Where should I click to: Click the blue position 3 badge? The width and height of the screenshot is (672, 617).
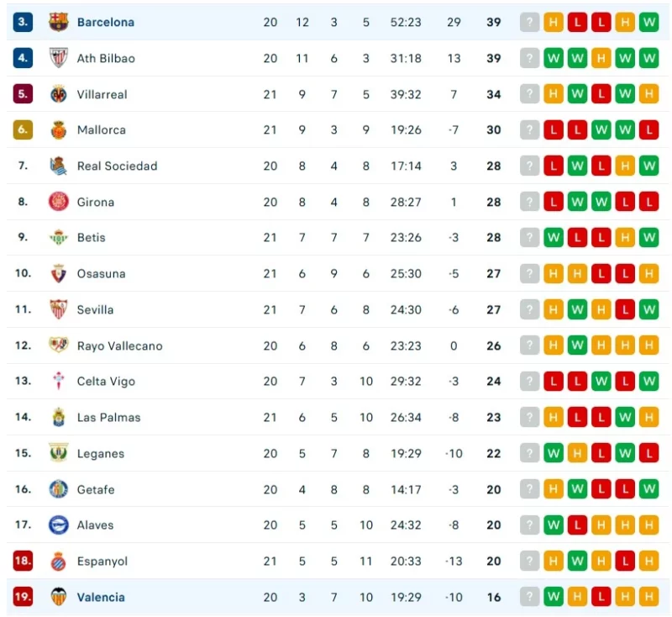point(23,22)
